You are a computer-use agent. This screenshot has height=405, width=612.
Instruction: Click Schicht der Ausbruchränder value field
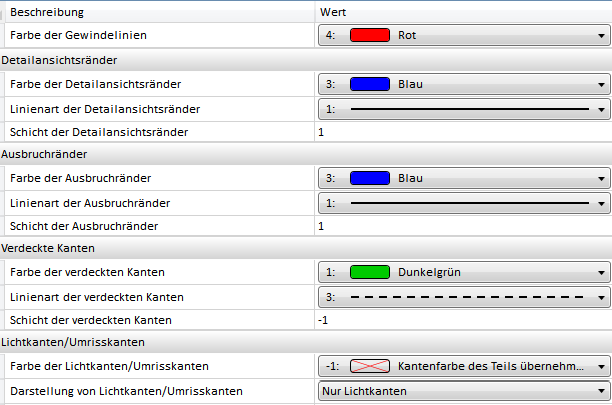[460, 226]
